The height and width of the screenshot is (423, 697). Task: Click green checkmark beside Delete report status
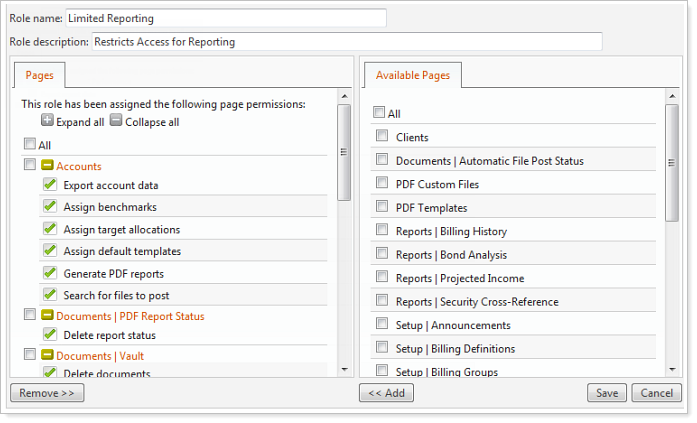click(49, 335)
